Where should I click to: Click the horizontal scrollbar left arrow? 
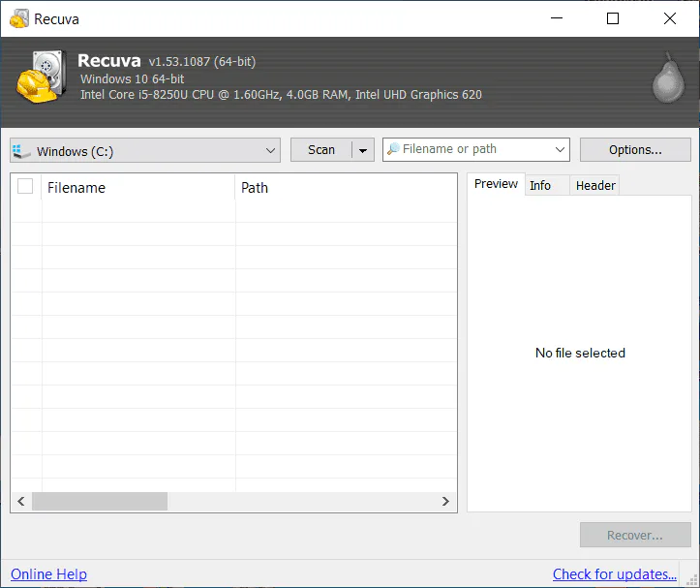21,502
